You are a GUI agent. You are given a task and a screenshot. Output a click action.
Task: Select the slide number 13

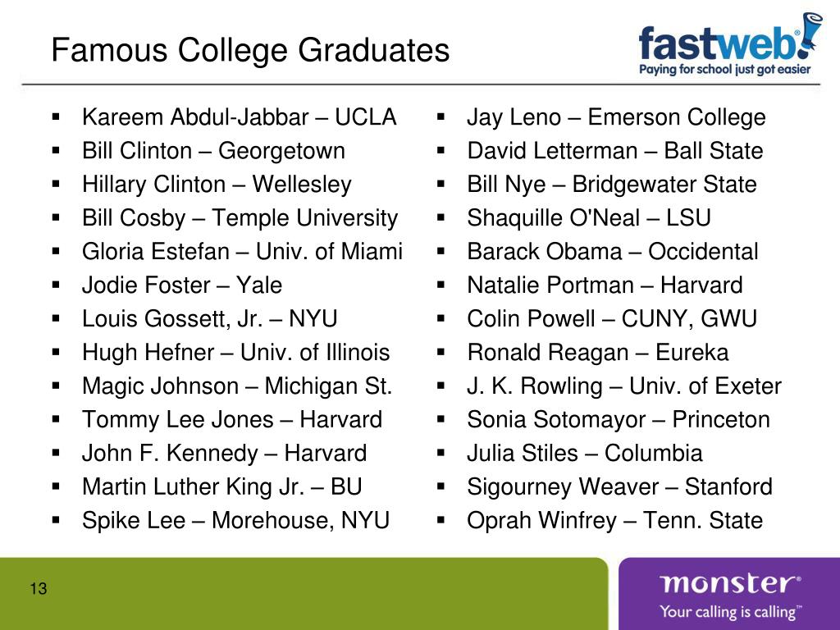point(39,588)
